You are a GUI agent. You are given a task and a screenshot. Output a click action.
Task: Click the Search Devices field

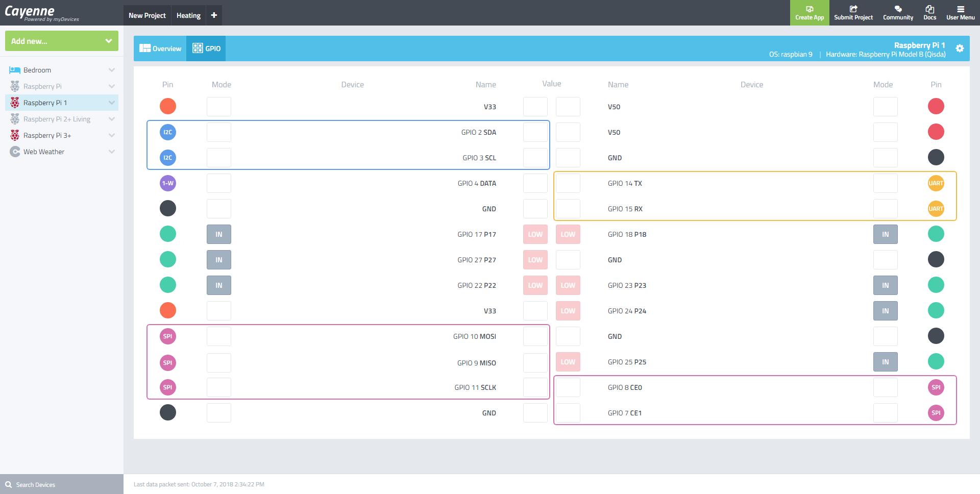(x=62, y=484)
